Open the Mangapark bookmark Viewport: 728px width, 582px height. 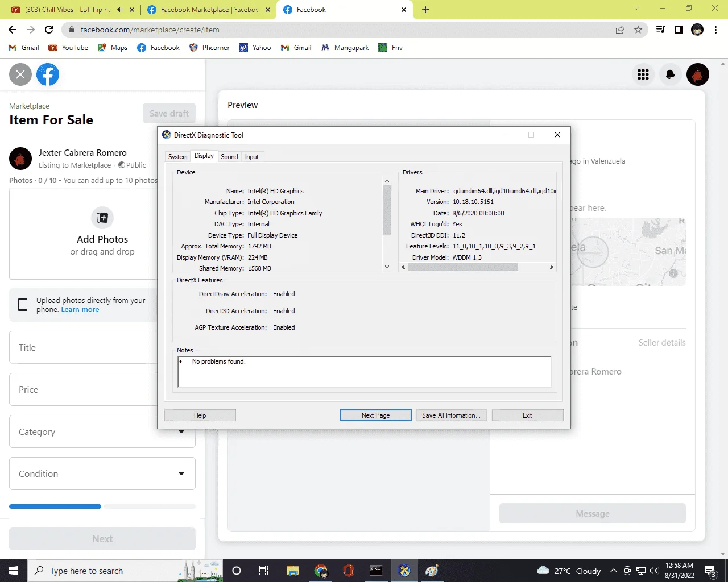pos(345,48)
